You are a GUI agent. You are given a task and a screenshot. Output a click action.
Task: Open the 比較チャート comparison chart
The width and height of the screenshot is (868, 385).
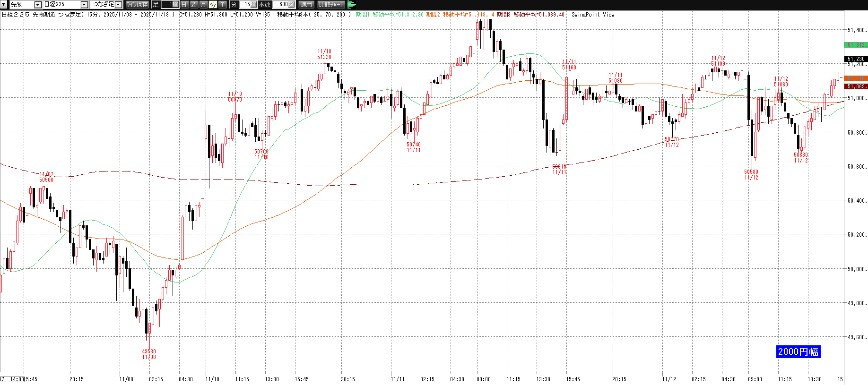(x=331, y=5)
